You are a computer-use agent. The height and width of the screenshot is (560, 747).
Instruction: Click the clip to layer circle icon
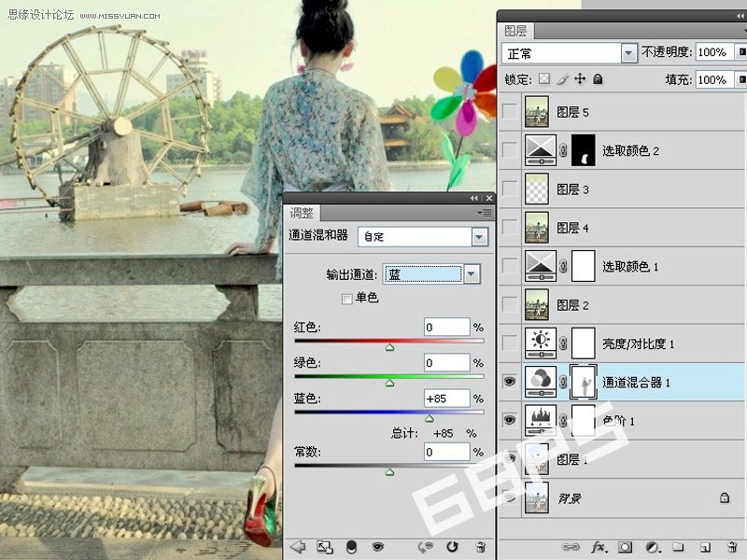pos(351,547)
